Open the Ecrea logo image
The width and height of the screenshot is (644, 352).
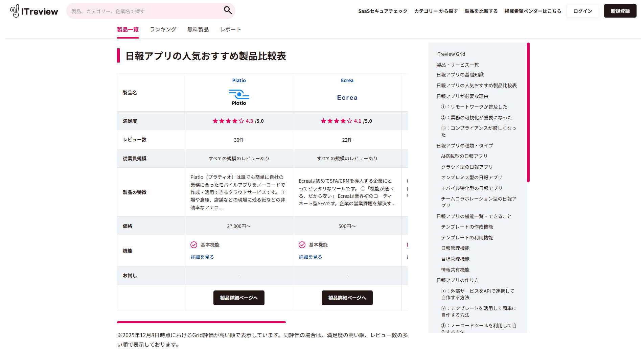[347, 98]
